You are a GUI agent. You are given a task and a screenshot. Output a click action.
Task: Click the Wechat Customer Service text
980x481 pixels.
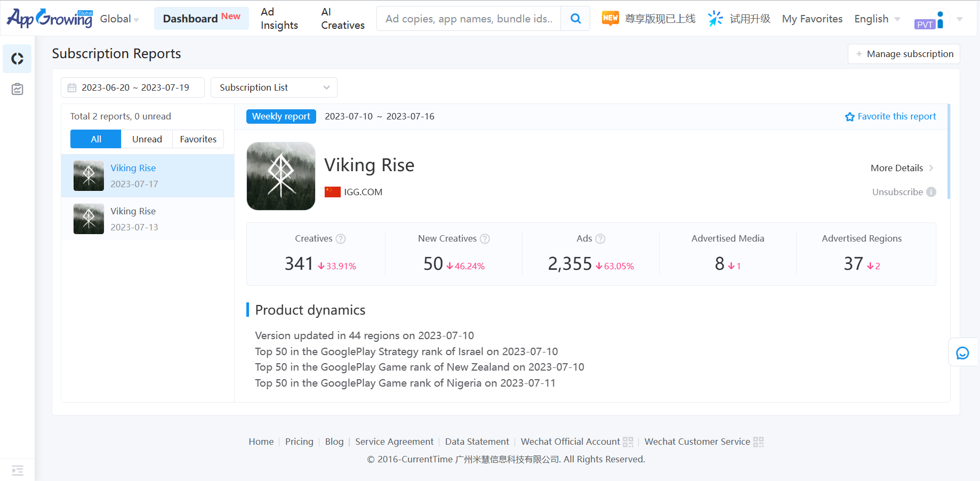coord(697,442)
